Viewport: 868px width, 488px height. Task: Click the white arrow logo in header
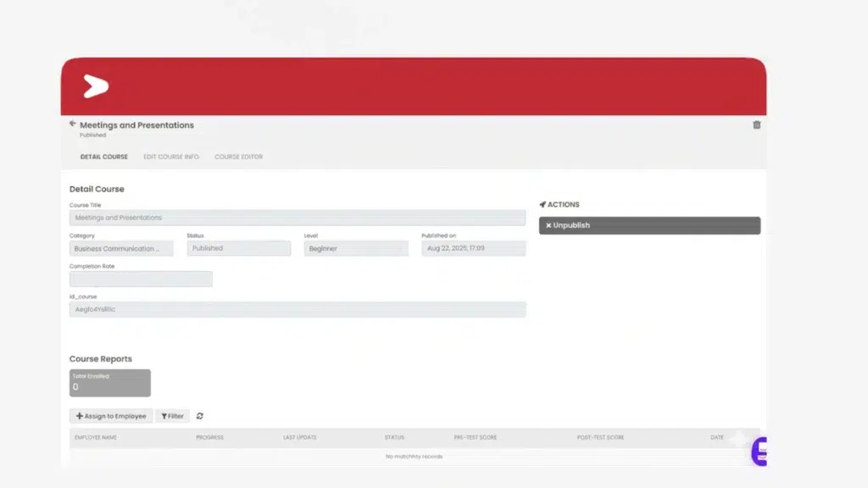(96, 86)
